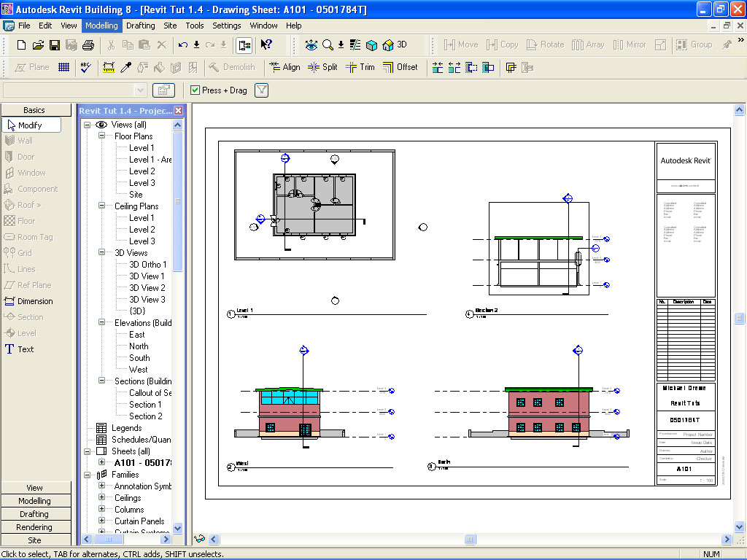747x560 pixels.
Task: Select the Align tool
Action: 285,67
